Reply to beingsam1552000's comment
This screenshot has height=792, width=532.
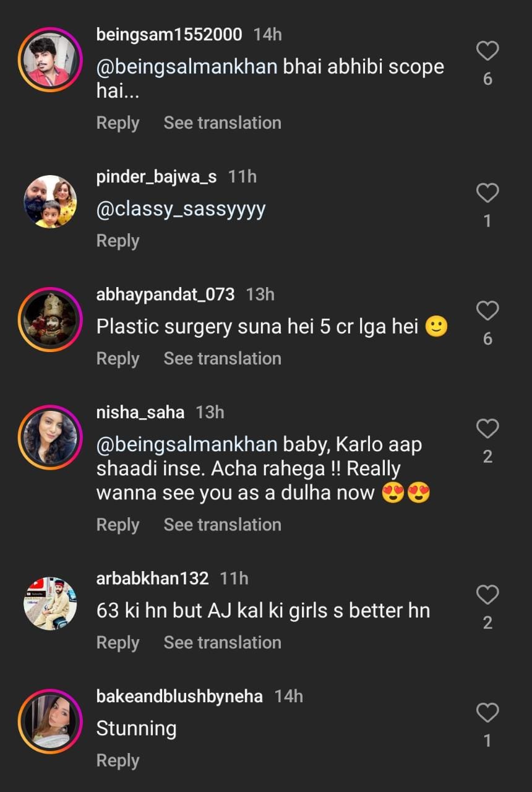(x=118, y=123)
